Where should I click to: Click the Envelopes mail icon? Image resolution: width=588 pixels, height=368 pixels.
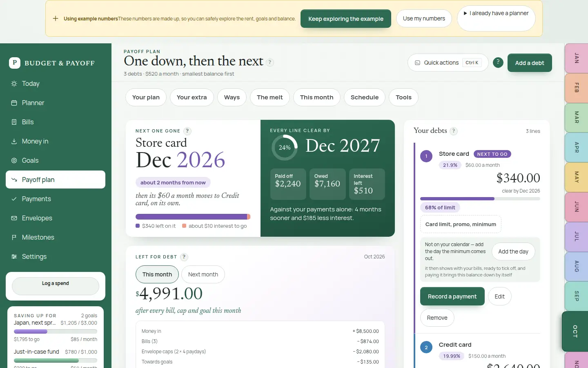click(14, 218)
